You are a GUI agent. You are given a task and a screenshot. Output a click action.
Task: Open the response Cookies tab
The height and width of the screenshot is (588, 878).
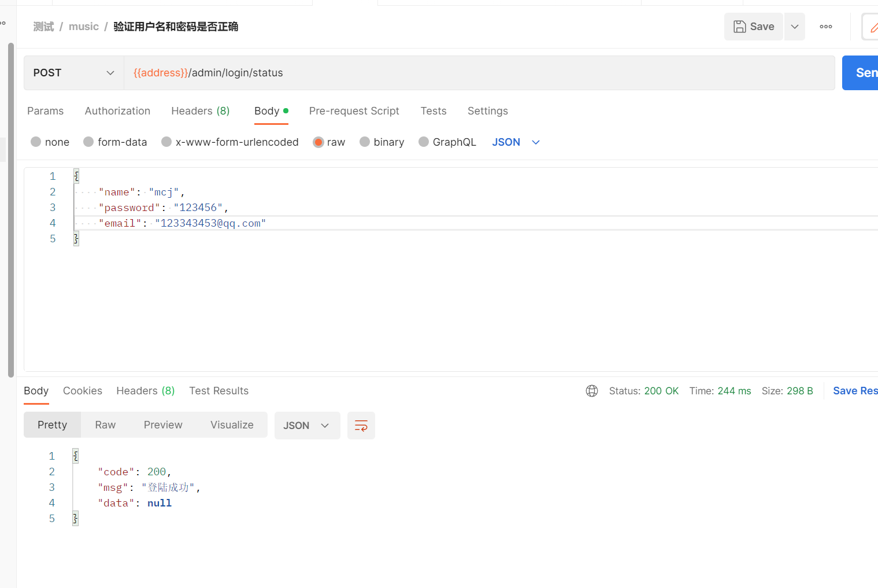click(83, 391)
